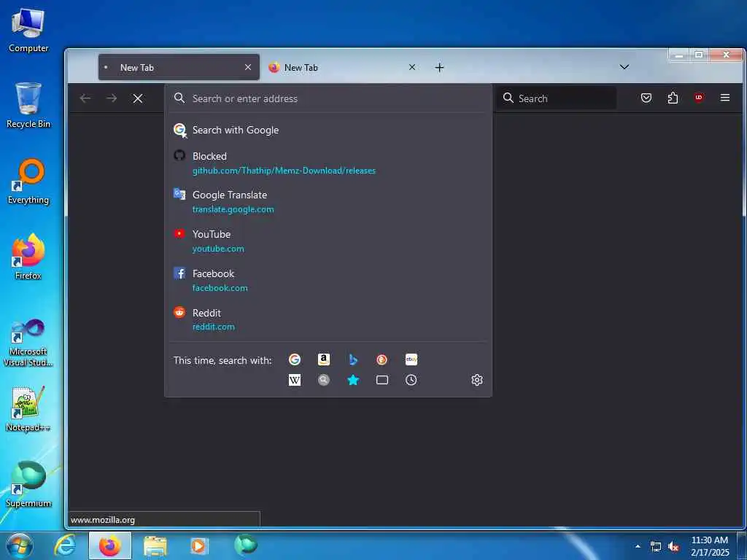This screenshot has height=560, width=747.
Task: Open the Pocket save icon
Action: [x=646, y=98]
